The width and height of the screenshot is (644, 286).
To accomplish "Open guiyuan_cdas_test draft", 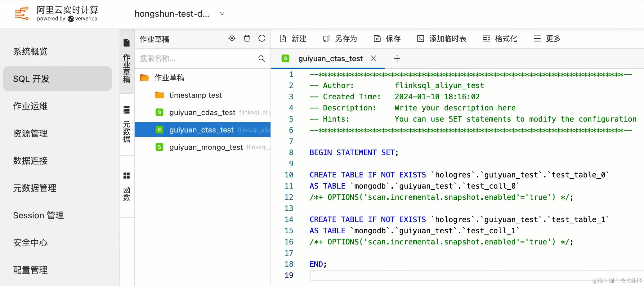I will tap(203, 112).
